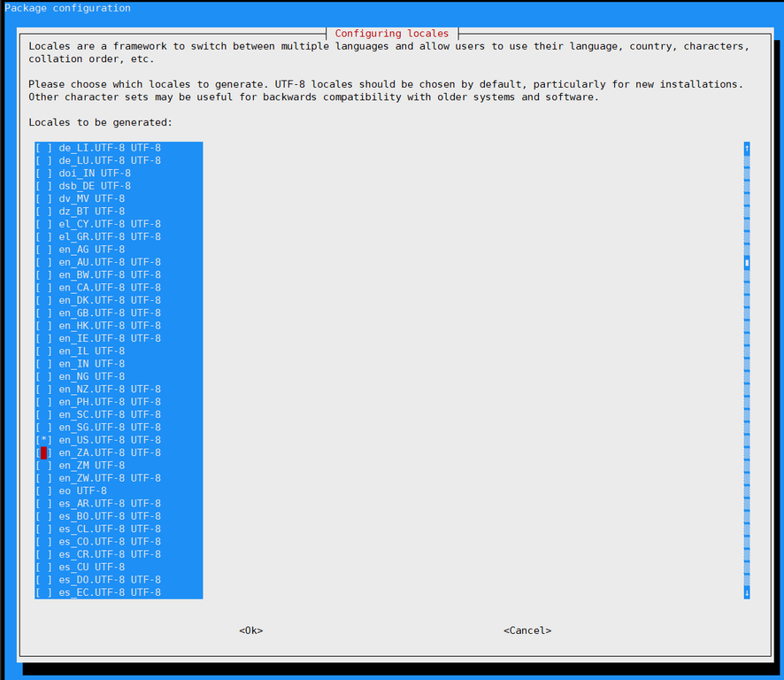Toggle es_EC.UTF-8 locale checkbox

[43, 592]
